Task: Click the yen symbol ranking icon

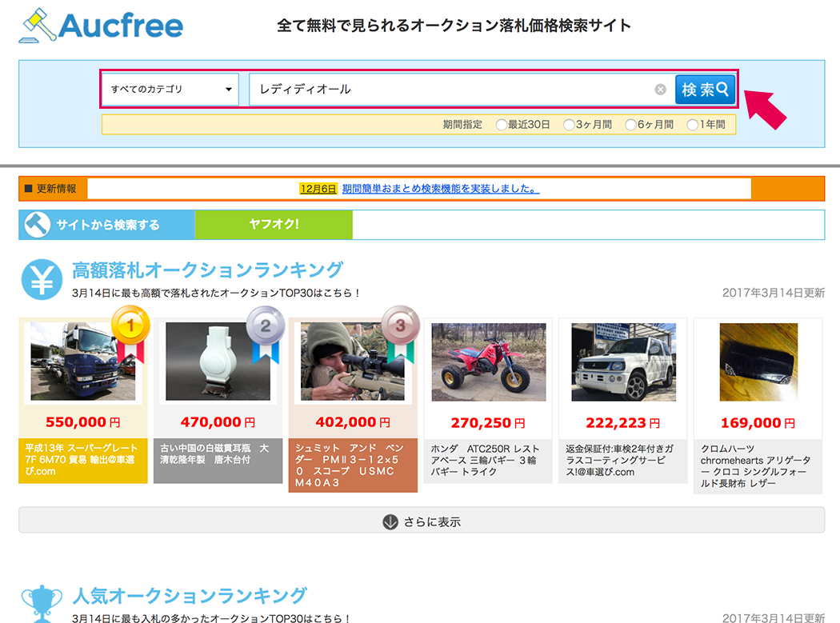Action: (x=42, y=279)
